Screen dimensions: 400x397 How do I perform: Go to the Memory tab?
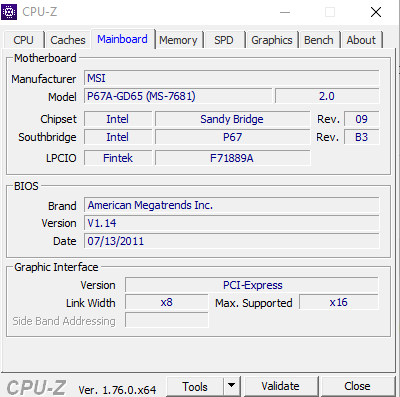tap(178, 40)
